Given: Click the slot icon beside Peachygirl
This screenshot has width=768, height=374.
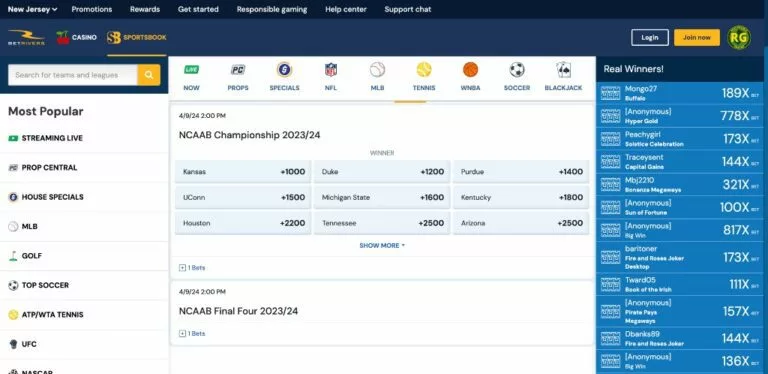Looking at the screenshot, I should 610,139.
